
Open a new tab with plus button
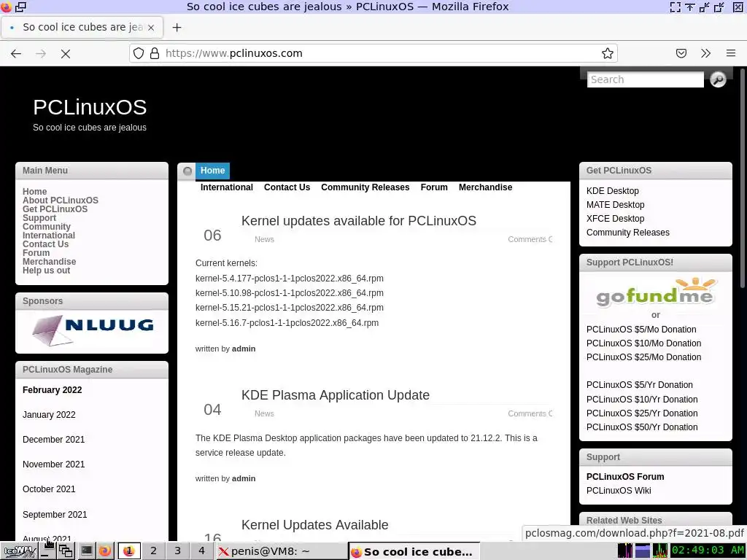[x=177, y=28]
